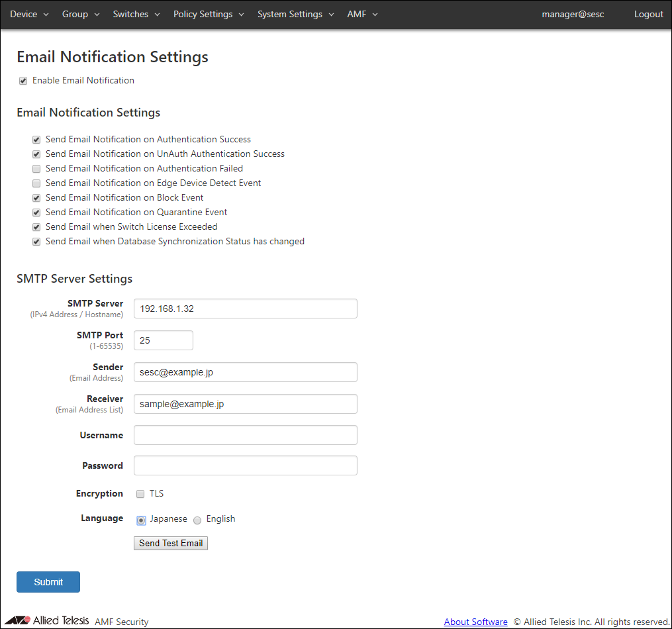Open the Group menu

(x=81, y=14)
